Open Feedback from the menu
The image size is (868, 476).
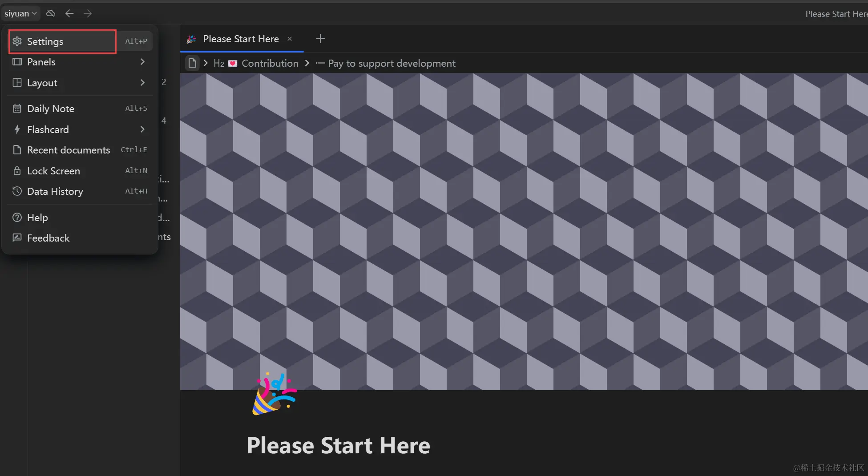pyautogui.click(x=48, y=238)
